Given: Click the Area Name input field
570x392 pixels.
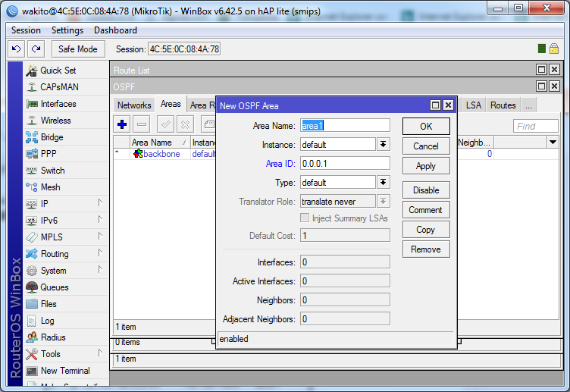Looking at the screenshot, I should click(x=345, y=125).
